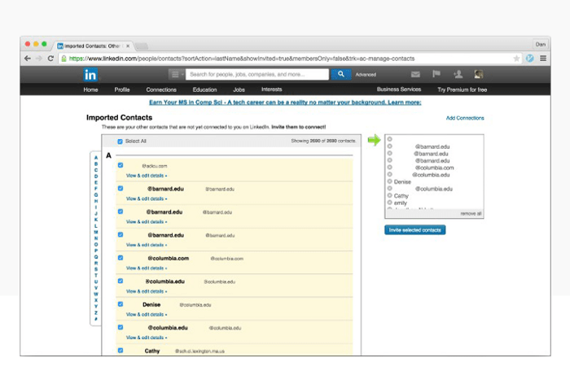Uncheck the Cathy contact checkbox
This screenshot has height=392, width=570.
tap(121, 351)
